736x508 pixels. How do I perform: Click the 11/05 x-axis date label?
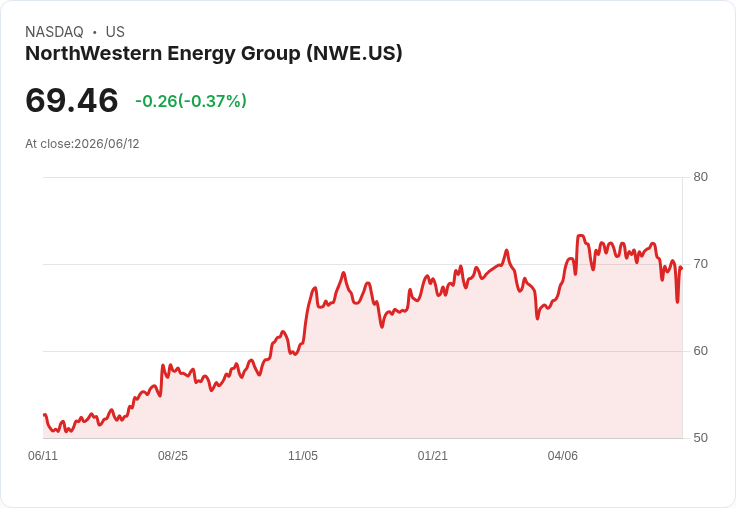(x=303, y=455)
